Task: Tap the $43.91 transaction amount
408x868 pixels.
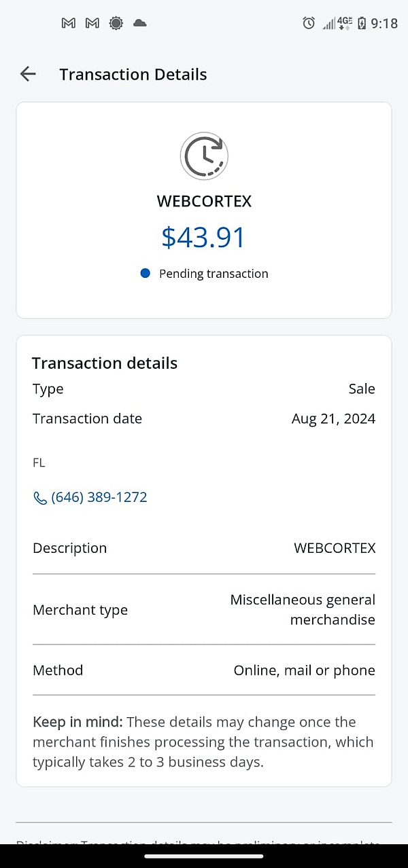Action: (203, 237)
